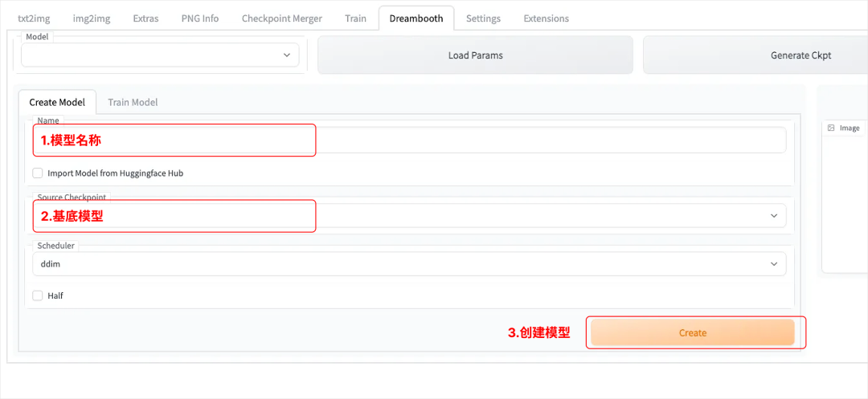Click the Image panel icon
This screenshot has width=868, height=399.
pyautogui.click(x=831, y=128)
